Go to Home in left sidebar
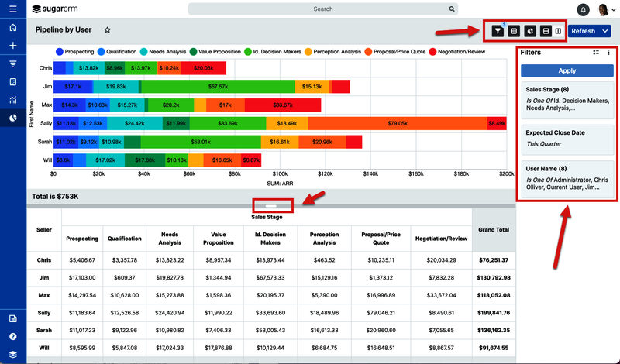The width and height of the screenshot is (620, 364). tap(12, 28)
